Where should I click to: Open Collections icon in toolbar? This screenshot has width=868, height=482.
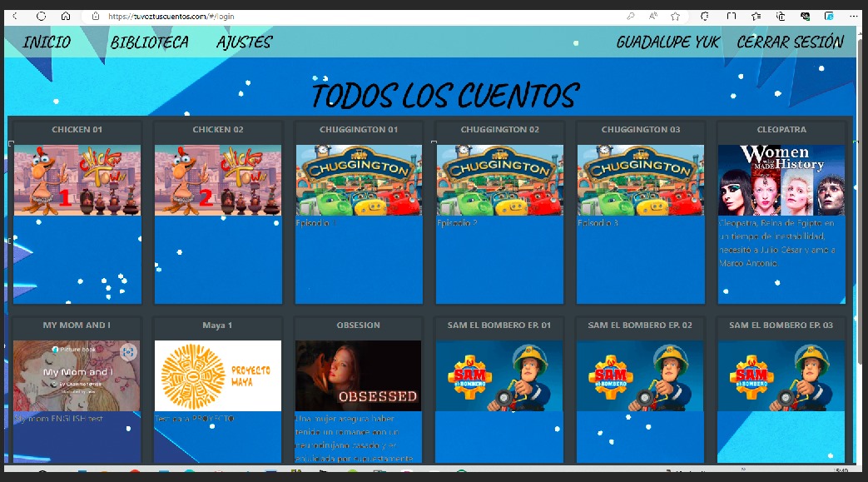tap(781, 16)
